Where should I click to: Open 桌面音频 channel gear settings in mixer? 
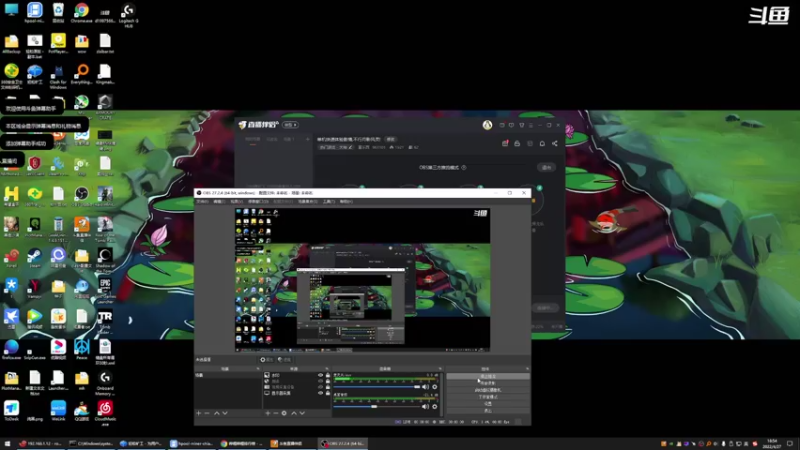435,407
